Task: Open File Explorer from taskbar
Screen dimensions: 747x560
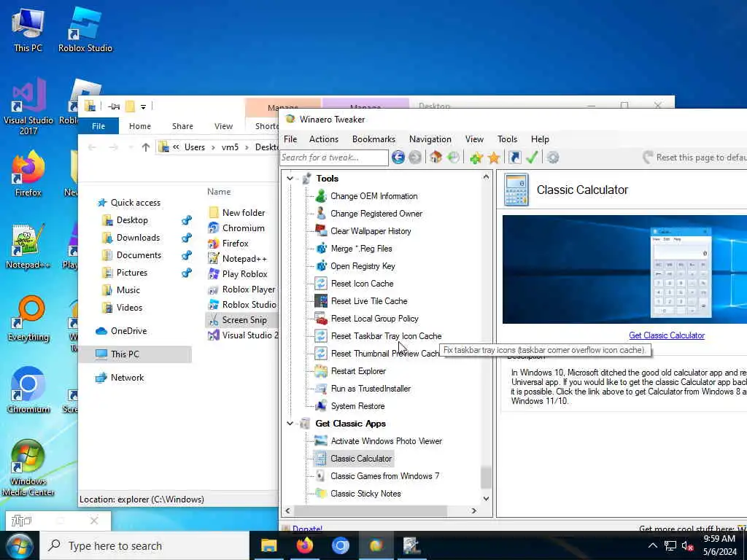Action: [268, 545]
